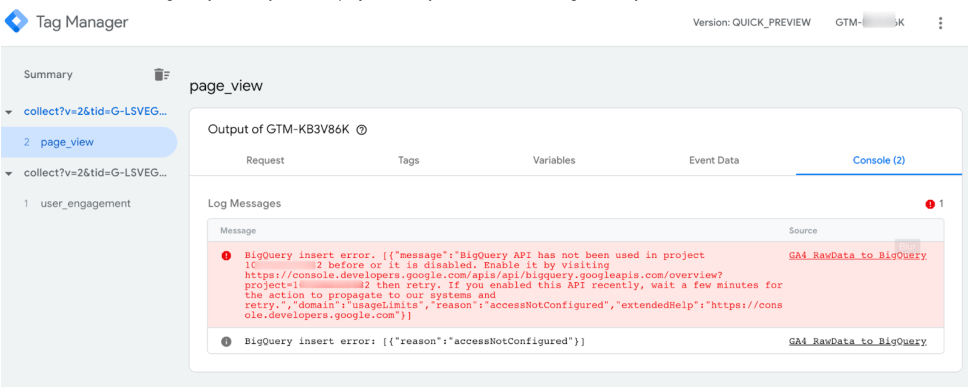Click the Tag Manager title text

pyautogui.click(x=82, y=23)
